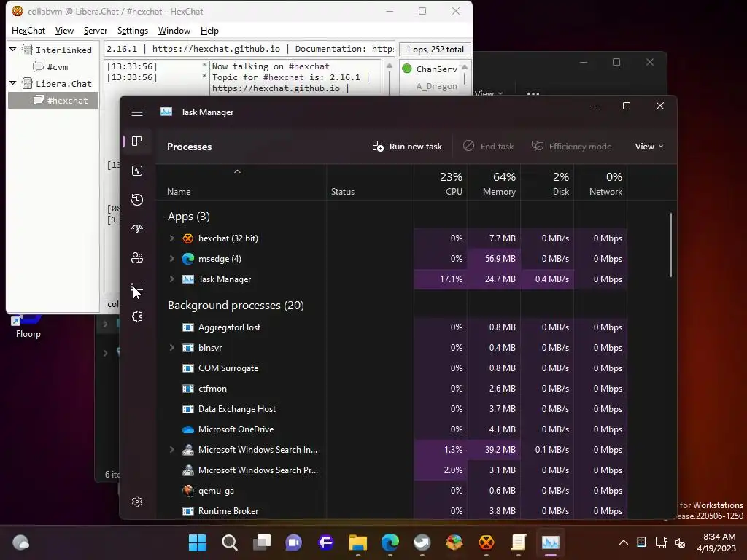
Task: Open Windows Start button on taskbar
Action: click(x=197, y=542)
